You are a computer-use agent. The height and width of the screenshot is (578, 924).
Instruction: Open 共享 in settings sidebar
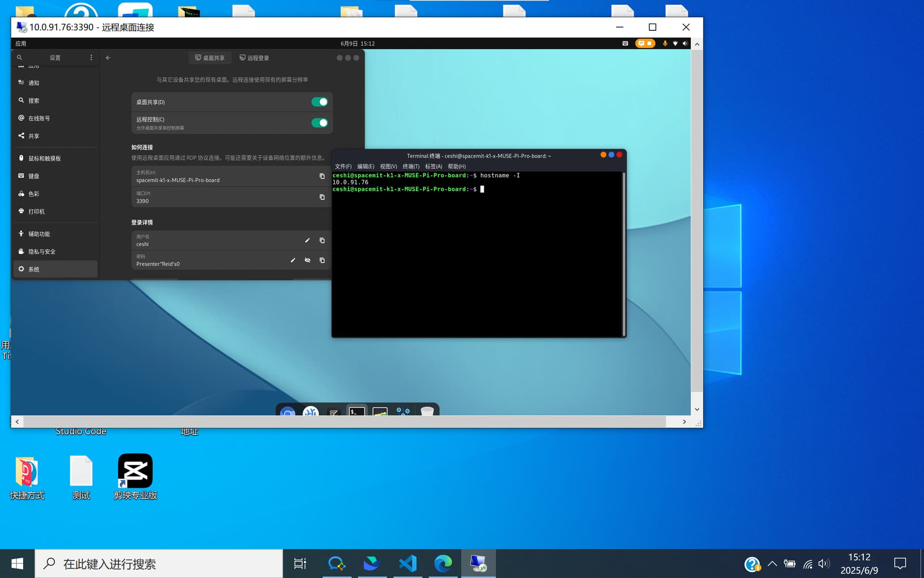pos(55,136)
